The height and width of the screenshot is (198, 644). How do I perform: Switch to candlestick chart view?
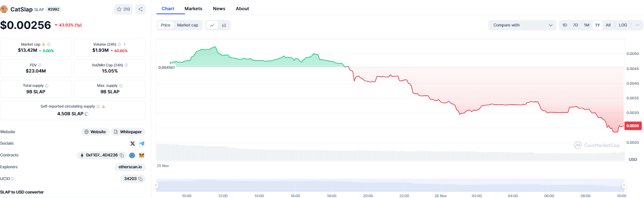click(x=224, y=25)
